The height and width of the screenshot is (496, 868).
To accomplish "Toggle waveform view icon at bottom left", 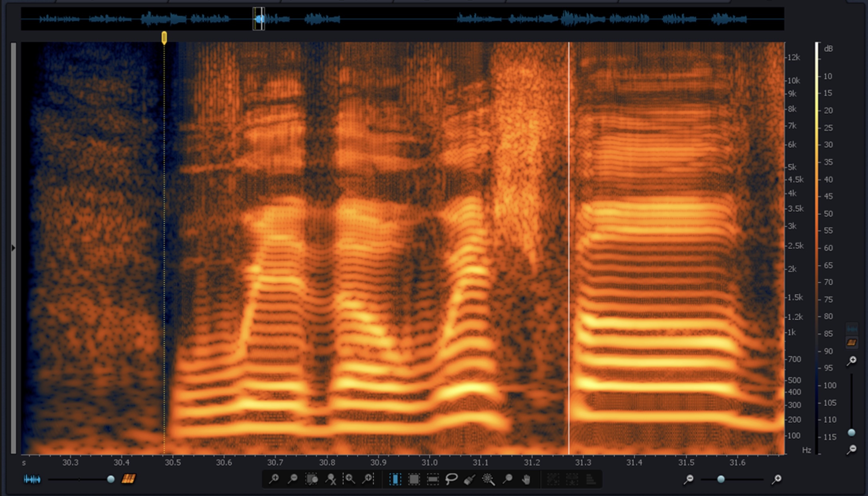I will (32, 479).
